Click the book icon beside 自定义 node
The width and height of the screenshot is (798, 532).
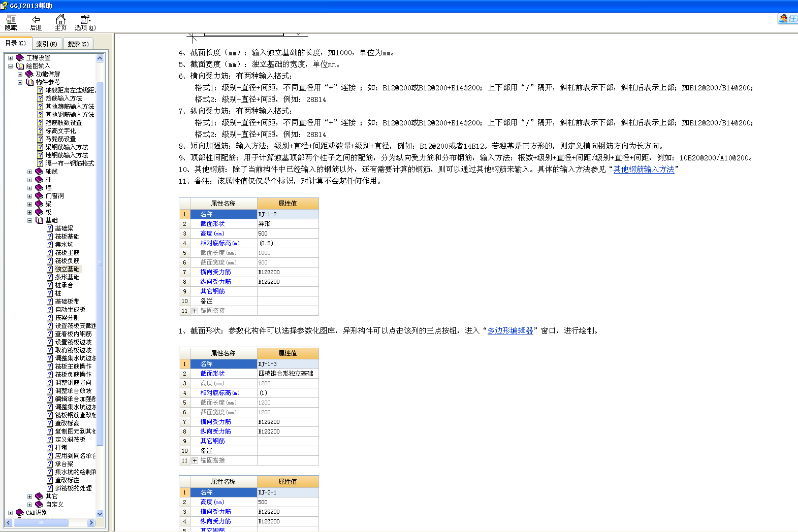39,505
